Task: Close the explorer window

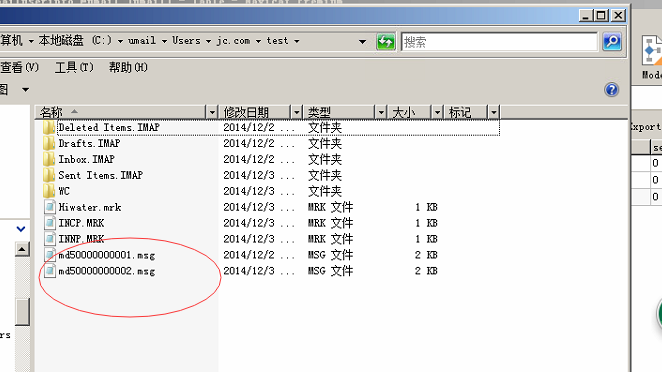Action: 618,16
